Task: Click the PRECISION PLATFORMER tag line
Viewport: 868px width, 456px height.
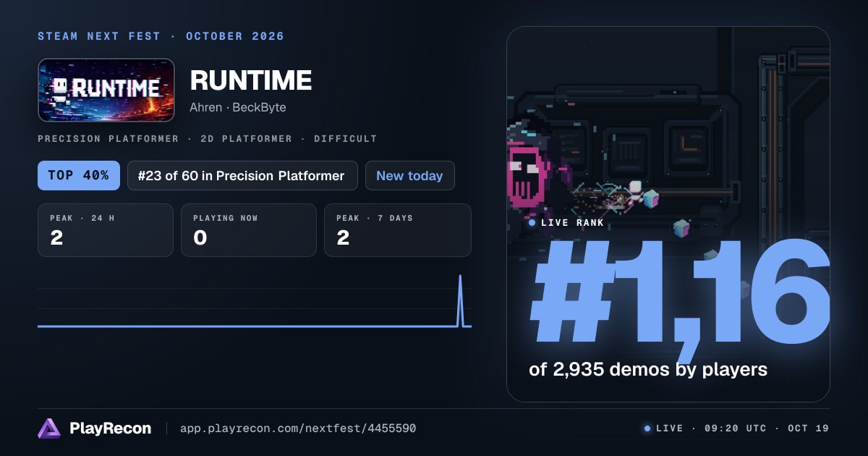Action: pyautogui.click(x=208, y=139)
